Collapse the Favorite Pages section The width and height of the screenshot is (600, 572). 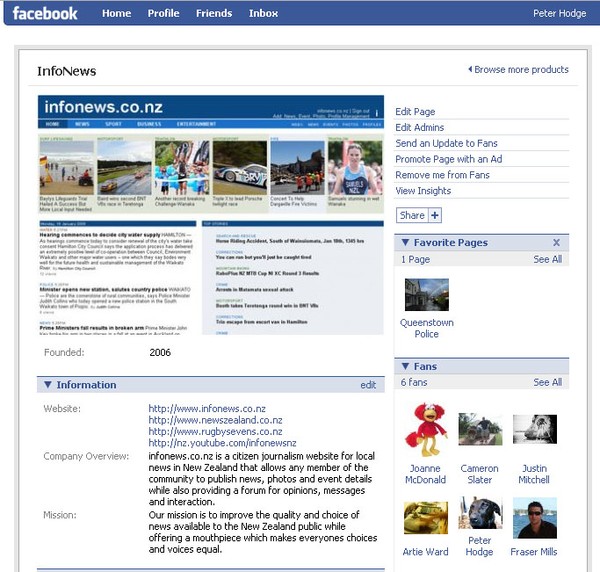[403, 242]
